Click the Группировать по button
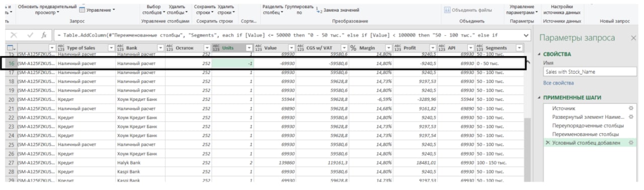644x190 pixels. coord(299,10)
